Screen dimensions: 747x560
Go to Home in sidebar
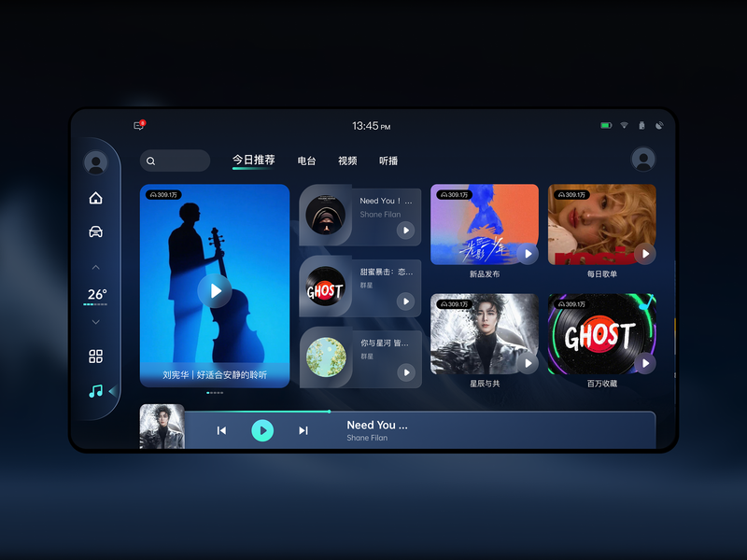pos(96,198)
